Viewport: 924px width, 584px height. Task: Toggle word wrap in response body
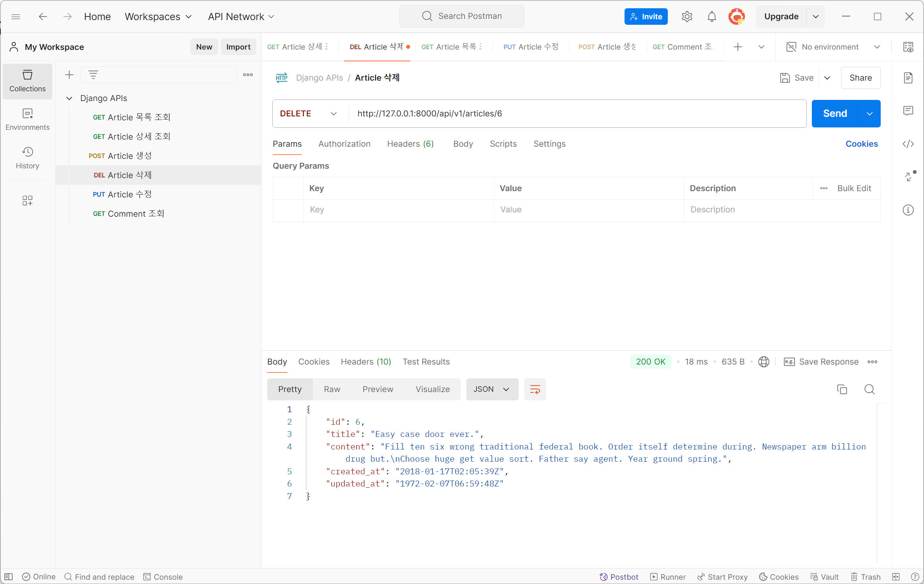click(535, 389)
